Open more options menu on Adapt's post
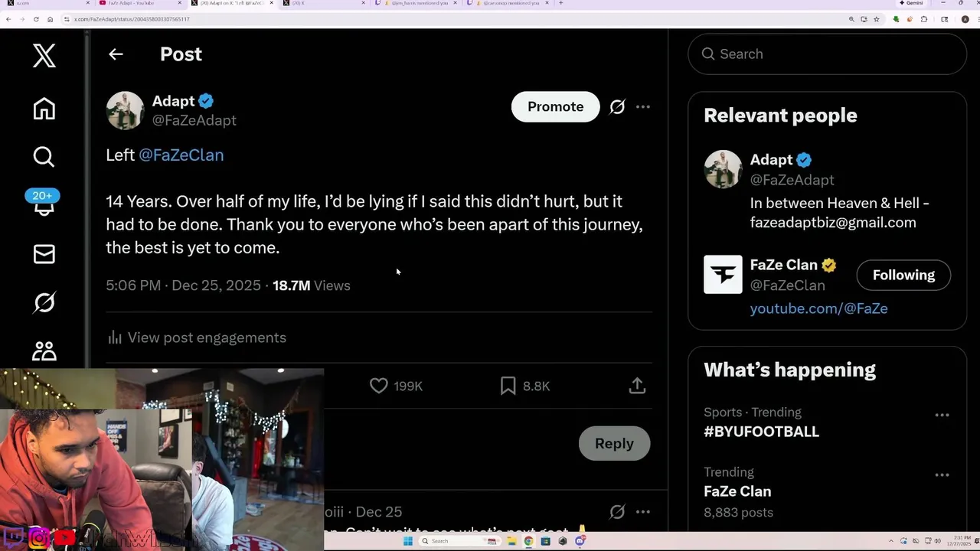 click(x=643, y=107)
